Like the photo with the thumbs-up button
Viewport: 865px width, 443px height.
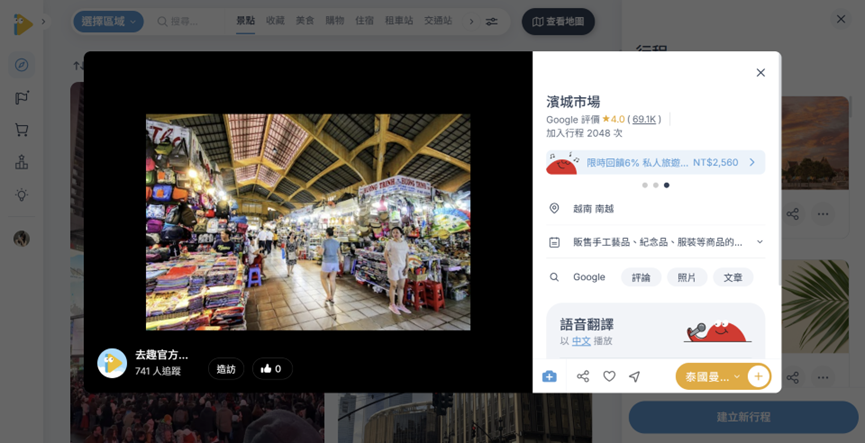pos(272,369)
